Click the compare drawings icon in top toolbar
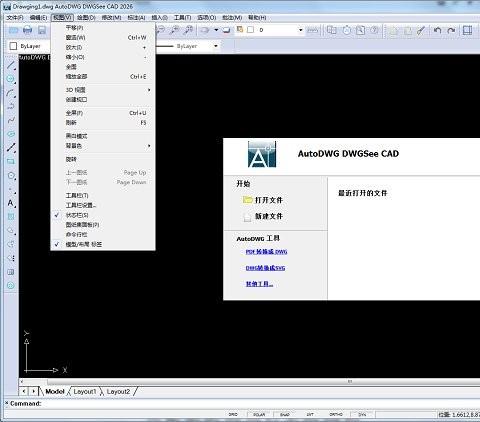Screen dimensions: 480x422 331,30
